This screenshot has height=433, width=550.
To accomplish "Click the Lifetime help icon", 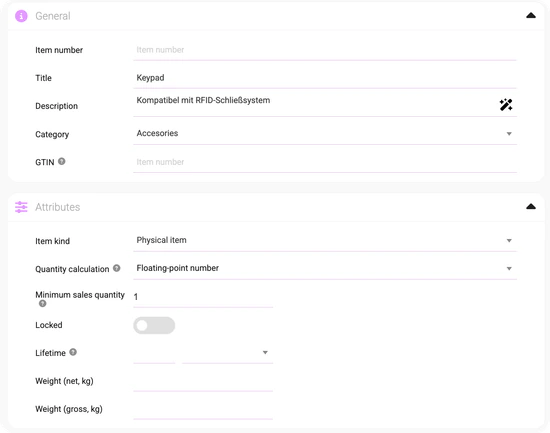I will point(73,352).
